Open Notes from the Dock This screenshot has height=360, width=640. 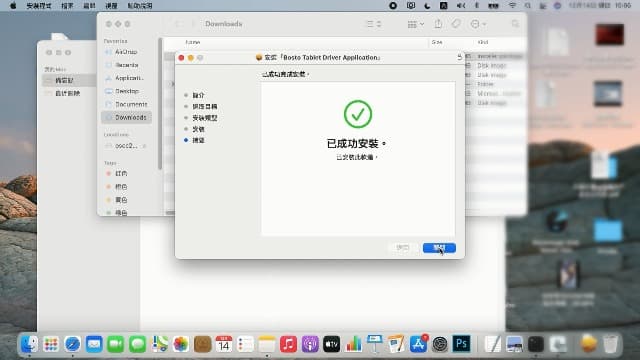267,344
